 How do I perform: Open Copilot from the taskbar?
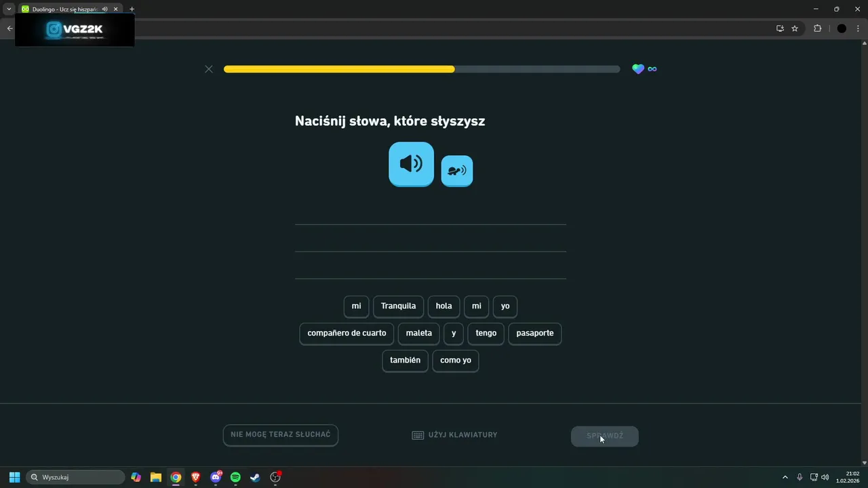coord(136,477)
